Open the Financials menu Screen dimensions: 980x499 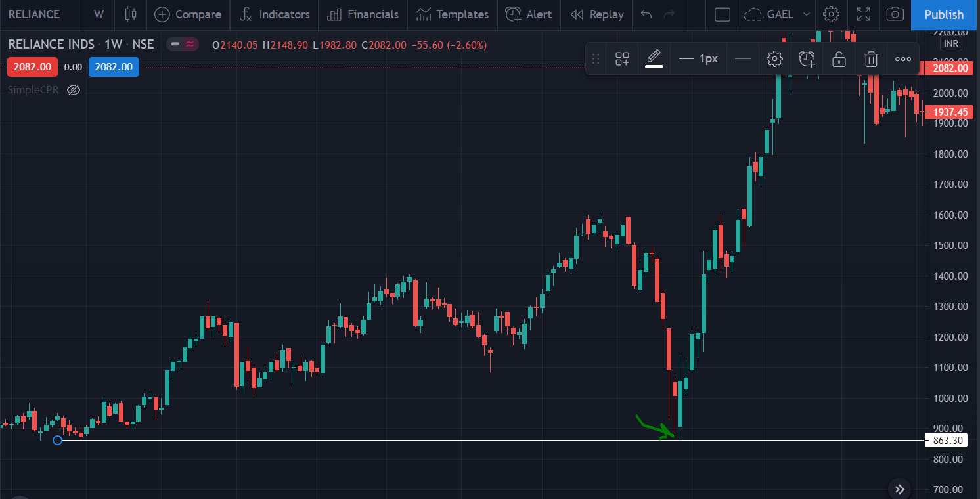[x=363, y=14]
